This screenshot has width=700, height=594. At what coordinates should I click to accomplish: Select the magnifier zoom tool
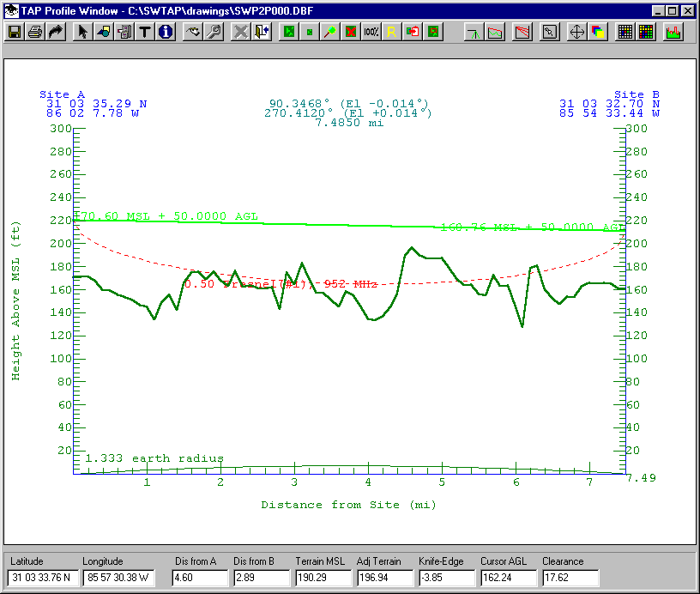click(330, 32)
